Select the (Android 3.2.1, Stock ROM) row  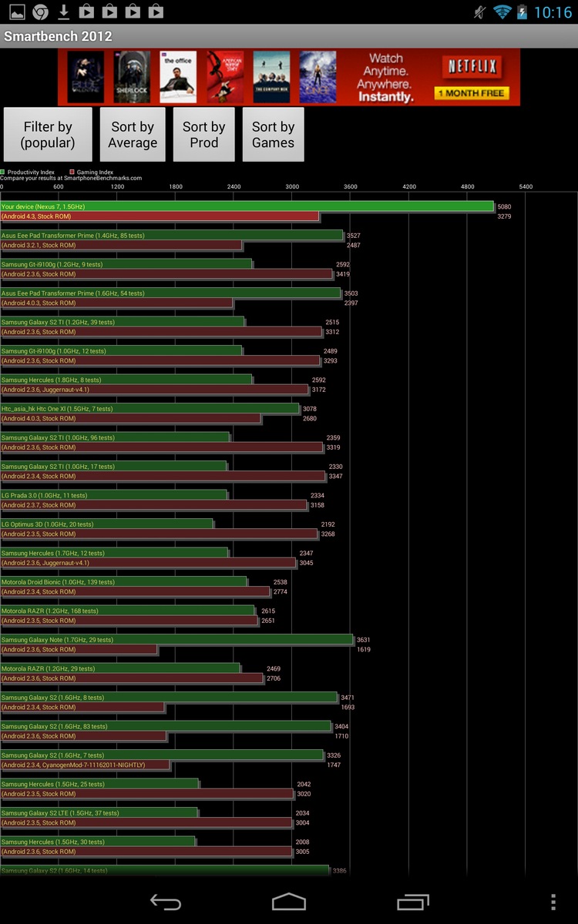(121, 245)
